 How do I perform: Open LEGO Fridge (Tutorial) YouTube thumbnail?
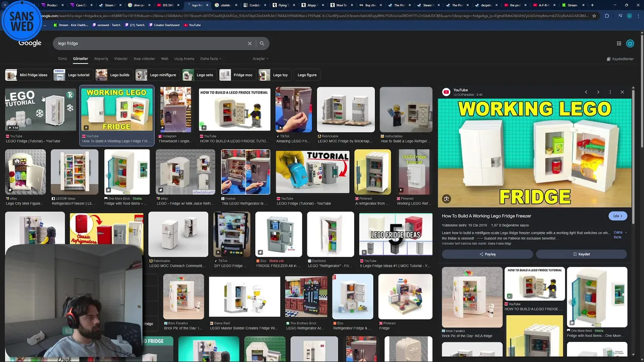tap(41, 110)
